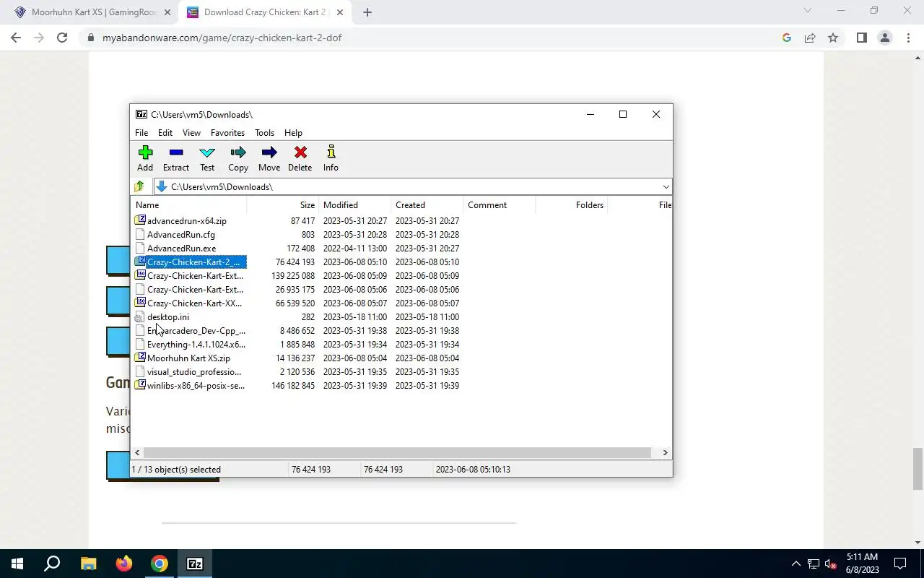The height and width of the screenshot is (578, 924).
Task: Open the 7-Zip File menu
Action: click(141, 133)
